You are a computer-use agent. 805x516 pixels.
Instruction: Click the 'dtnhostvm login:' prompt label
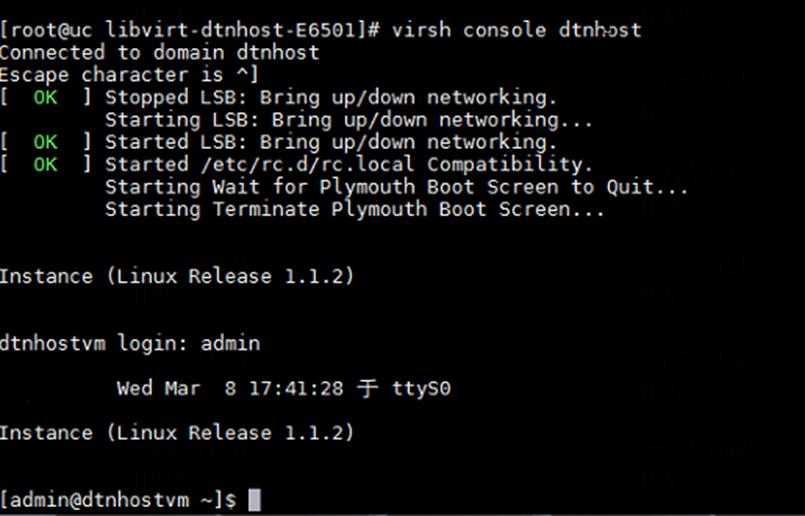94,343
